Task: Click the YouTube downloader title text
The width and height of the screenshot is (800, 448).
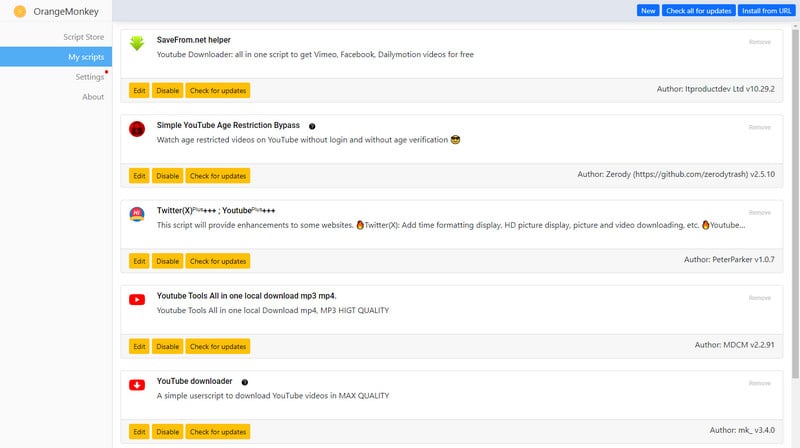Action: click(x=194, y=381)
